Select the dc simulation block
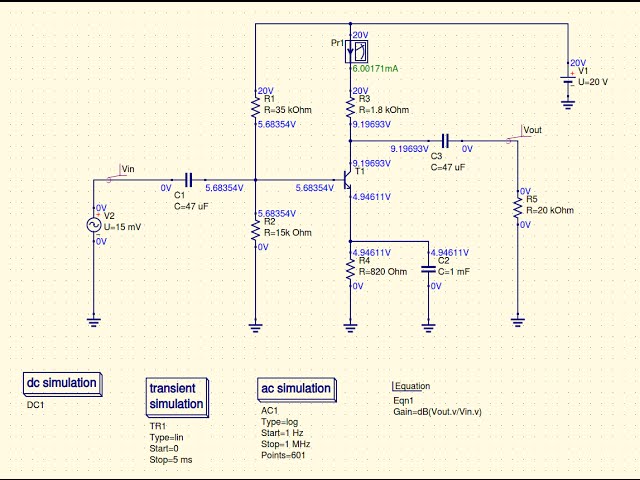Screen dimensions: 640x480 [x=62, y=384]
